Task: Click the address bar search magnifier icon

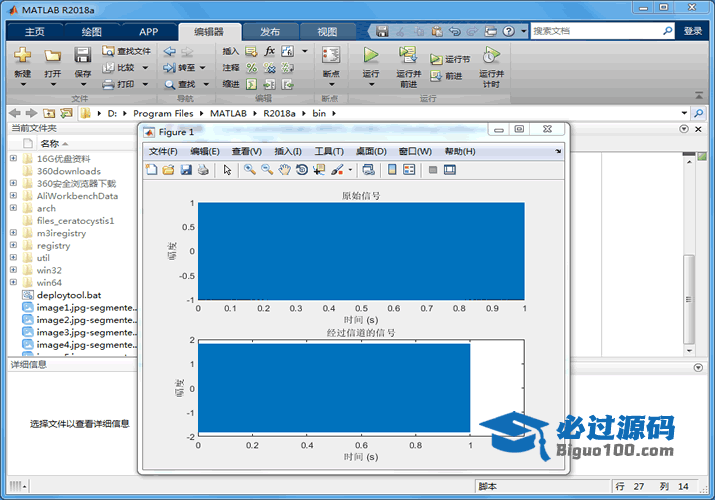Action: point(698,113)
